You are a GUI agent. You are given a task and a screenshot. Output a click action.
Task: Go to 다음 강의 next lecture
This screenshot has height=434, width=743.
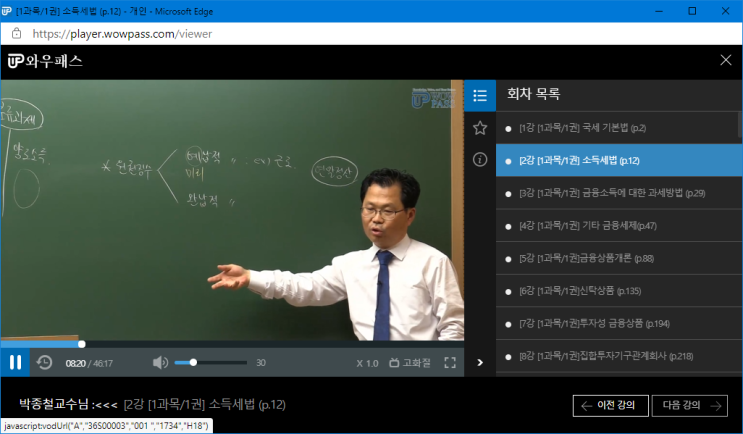(690, 406)
